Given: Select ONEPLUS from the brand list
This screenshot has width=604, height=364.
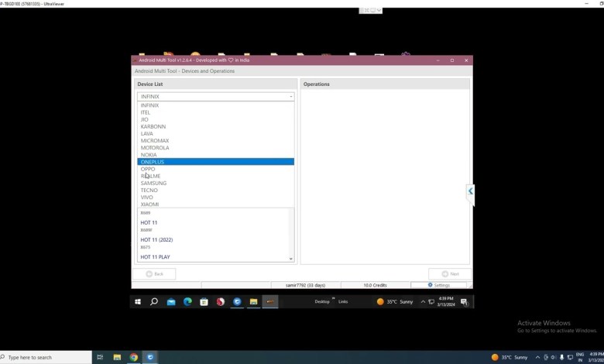Looking at the screenshot, I should click(153, 162).
